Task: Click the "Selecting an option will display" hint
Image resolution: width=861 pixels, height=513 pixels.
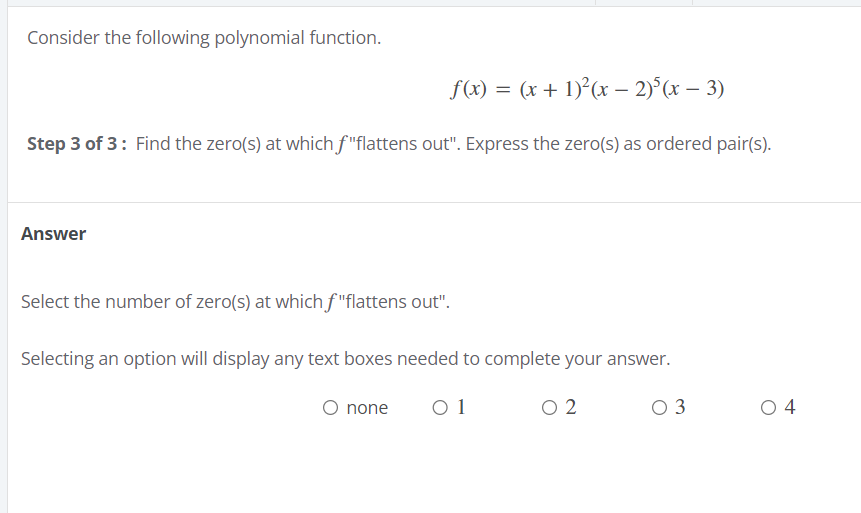Action: pos(345,359)
